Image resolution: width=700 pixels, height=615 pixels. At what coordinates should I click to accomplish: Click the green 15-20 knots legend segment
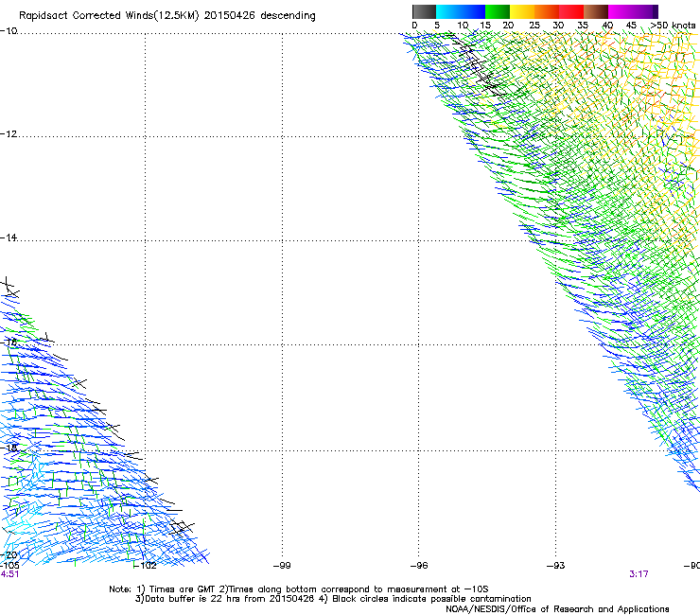click(498, 11)
